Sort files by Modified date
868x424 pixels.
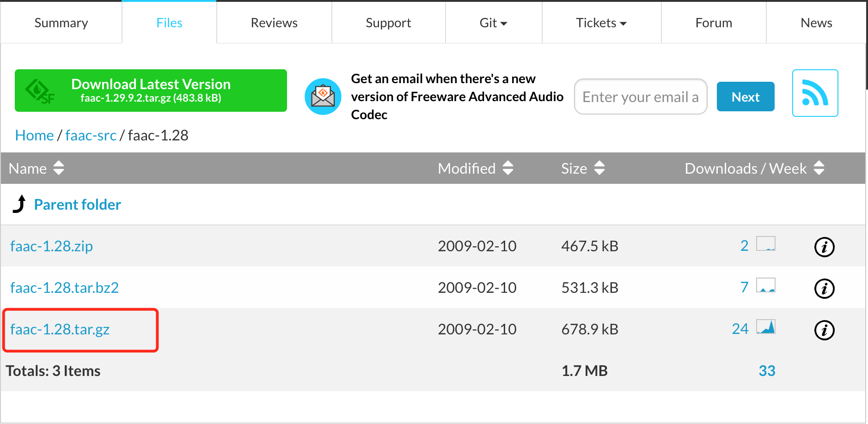click(507, 168)
